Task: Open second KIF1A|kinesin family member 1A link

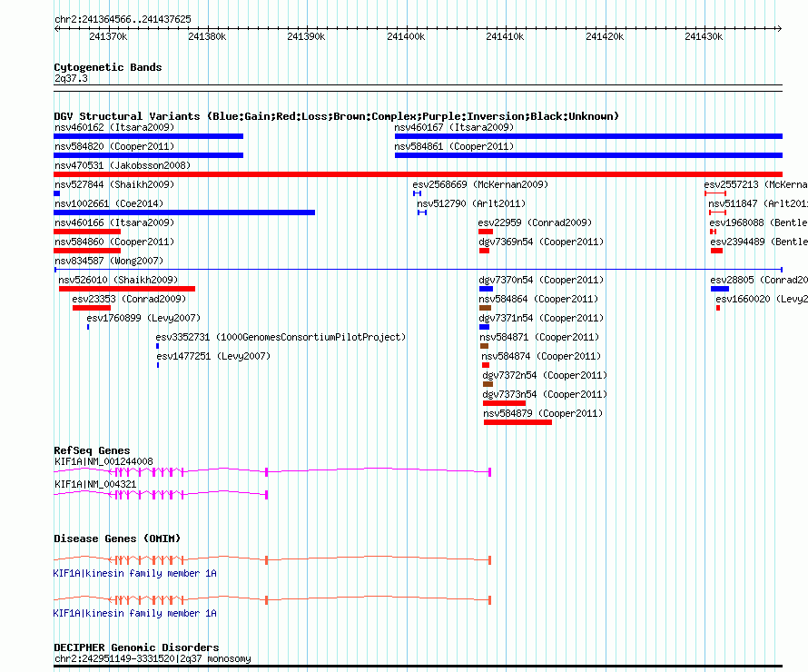Action: 135,613
